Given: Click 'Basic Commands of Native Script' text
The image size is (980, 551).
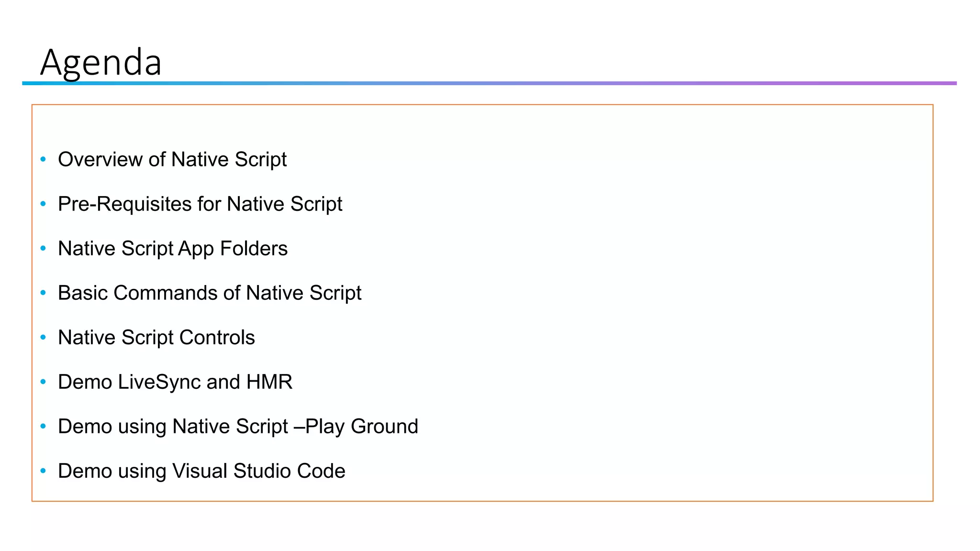Looking at the screenshot, I should 210,293.
